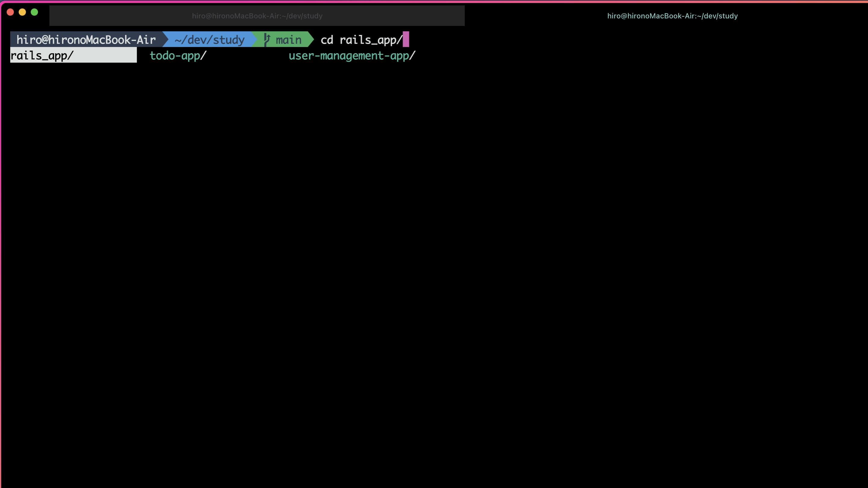Viewport: 868px width, 488px height.
Task: Click the green full-screen window button
Action: click(34, 12)
